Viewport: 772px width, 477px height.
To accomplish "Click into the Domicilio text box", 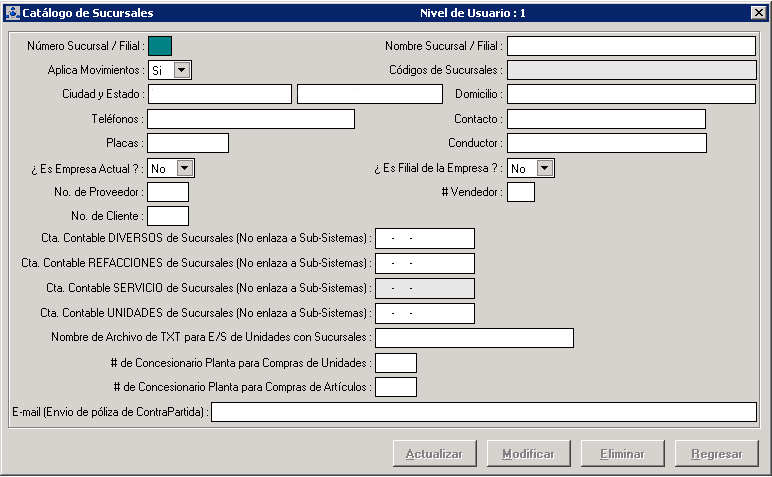I will [631, 94].
